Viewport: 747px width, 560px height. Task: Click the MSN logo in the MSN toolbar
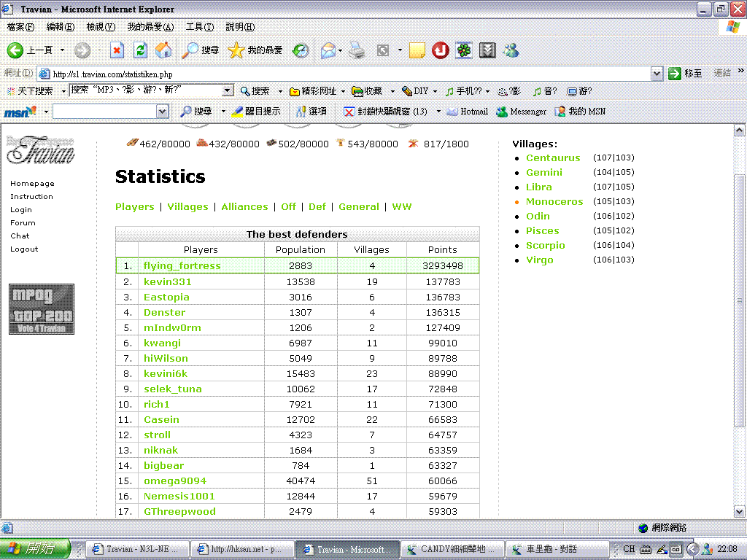point(20,112)
